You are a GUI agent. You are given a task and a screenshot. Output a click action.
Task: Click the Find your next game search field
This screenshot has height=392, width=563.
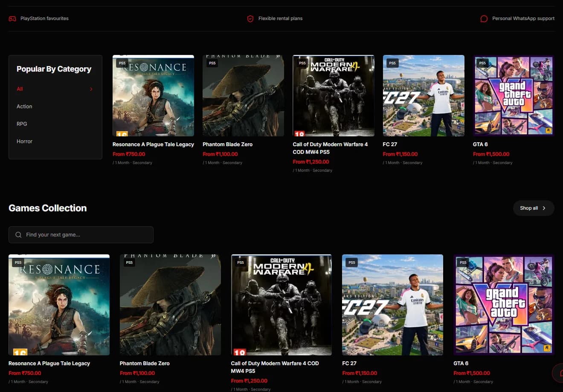click(81, 235)
